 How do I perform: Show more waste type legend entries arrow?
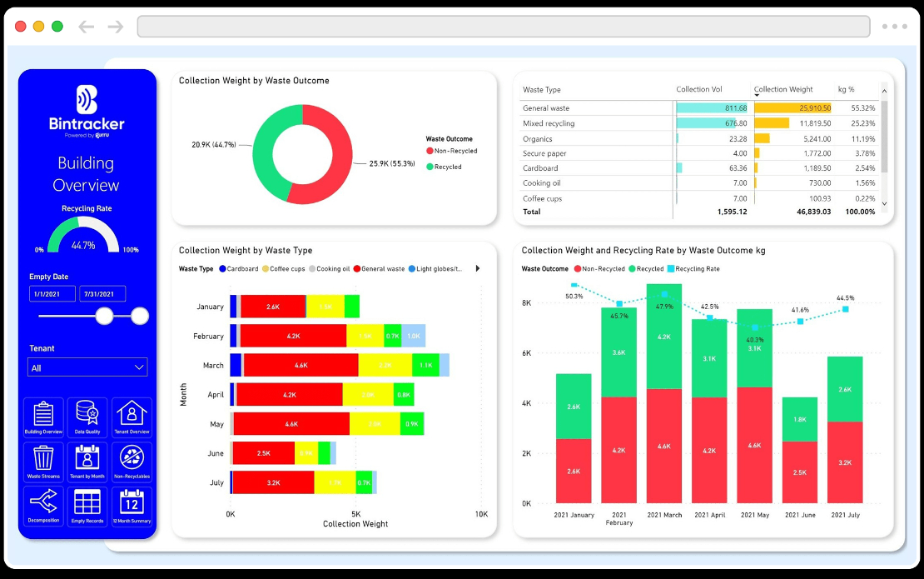click(x=477, y=268)
